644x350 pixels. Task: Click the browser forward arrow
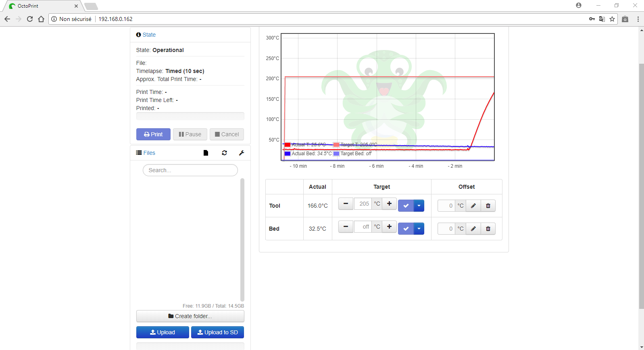coord(19,19)
